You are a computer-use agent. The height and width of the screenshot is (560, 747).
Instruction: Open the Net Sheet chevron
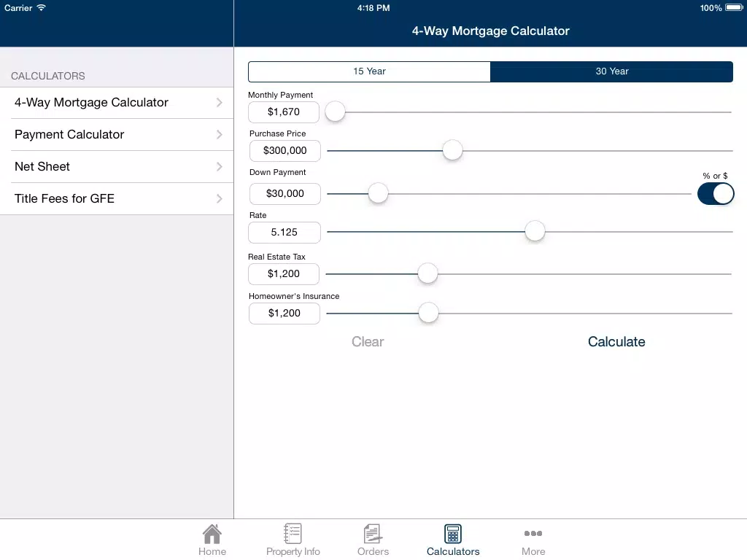coord(219,167)
